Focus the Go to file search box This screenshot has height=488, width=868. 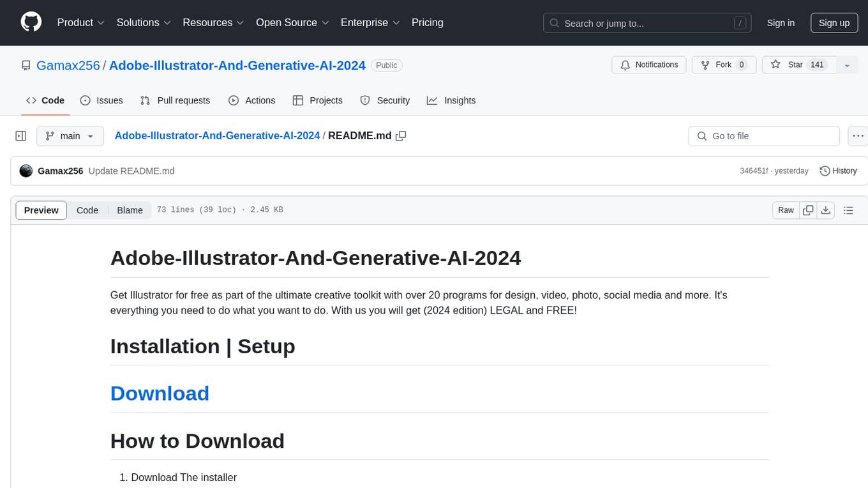[764, 136]
